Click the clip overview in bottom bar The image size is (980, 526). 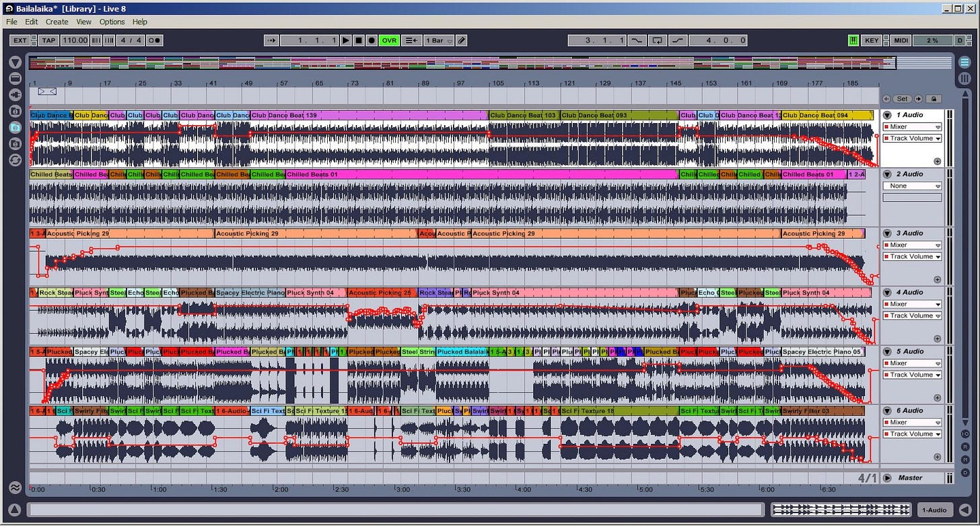pos(841,510)
